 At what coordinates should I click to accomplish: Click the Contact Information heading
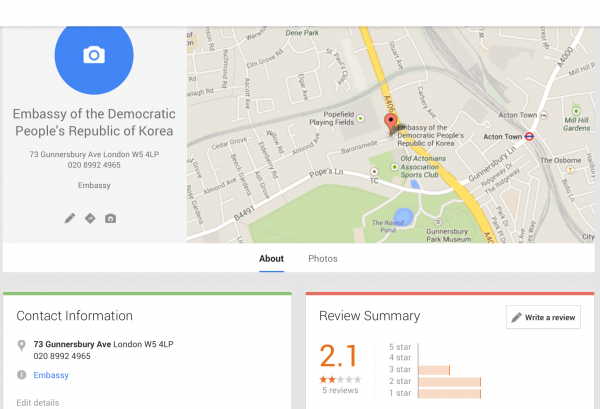[74, 316]
